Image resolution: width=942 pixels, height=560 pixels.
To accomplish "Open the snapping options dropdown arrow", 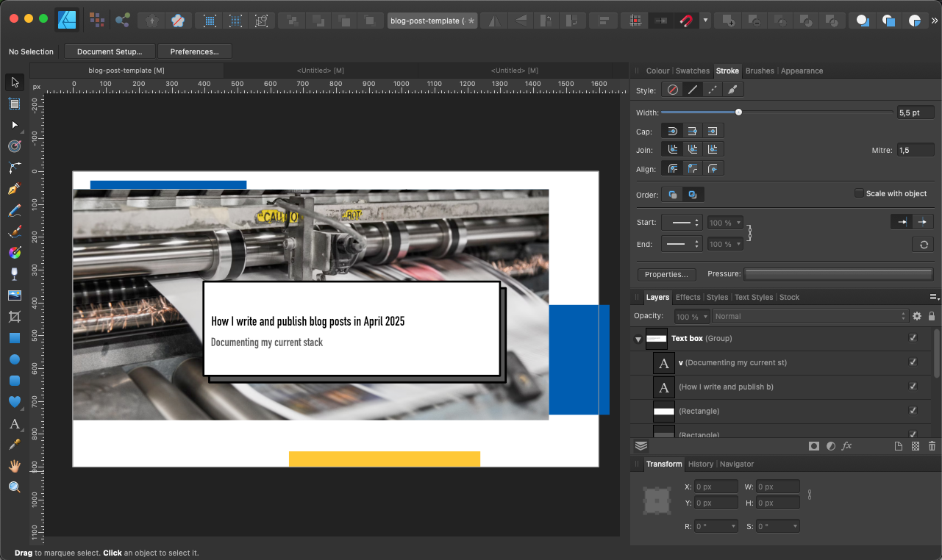I will coord(705,21).
